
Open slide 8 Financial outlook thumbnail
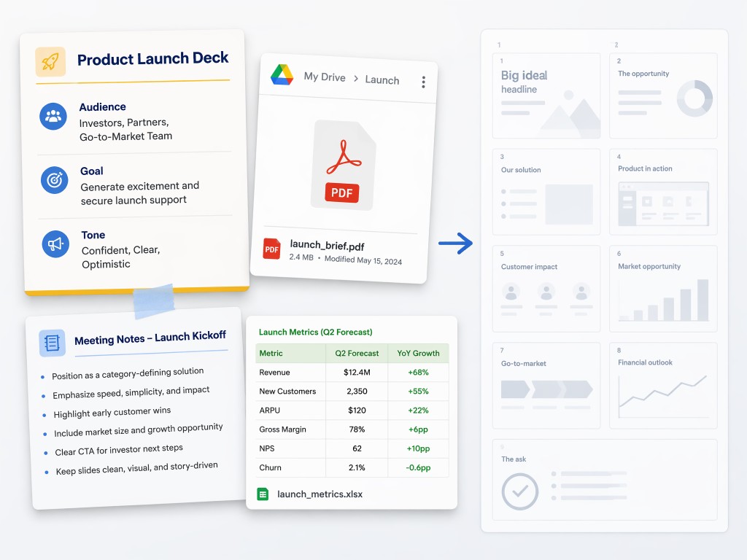[x=663, y=386]
